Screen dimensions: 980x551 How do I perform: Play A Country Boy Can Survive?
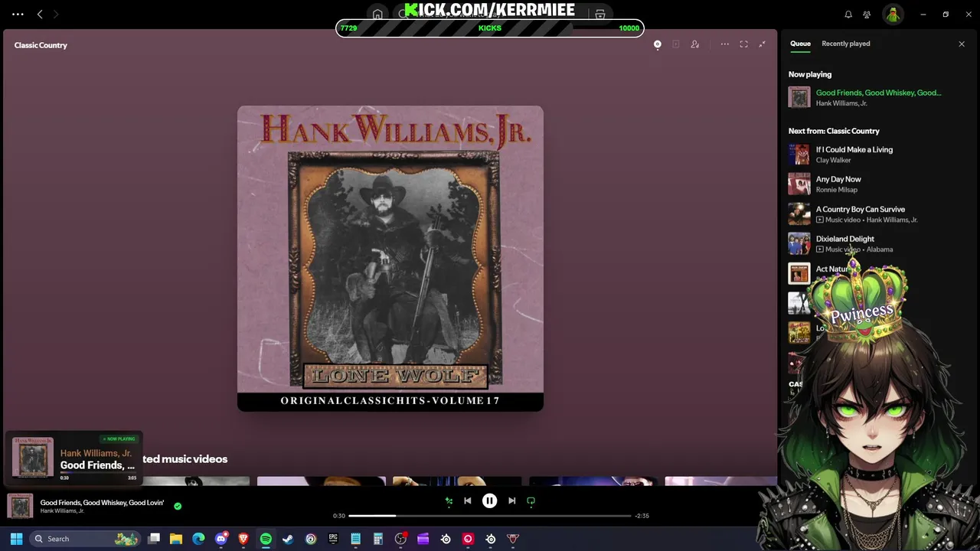pos(861,209)
